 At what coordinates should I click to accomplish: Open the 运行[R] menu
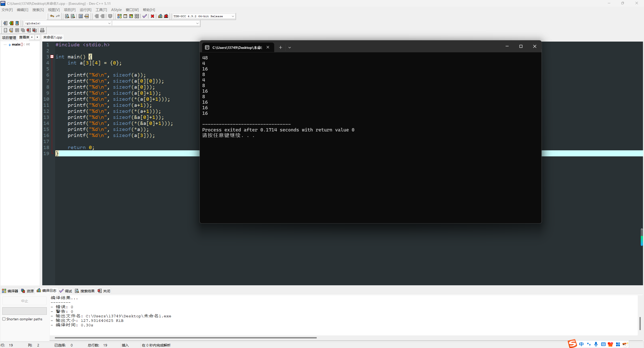pos(85,10)
